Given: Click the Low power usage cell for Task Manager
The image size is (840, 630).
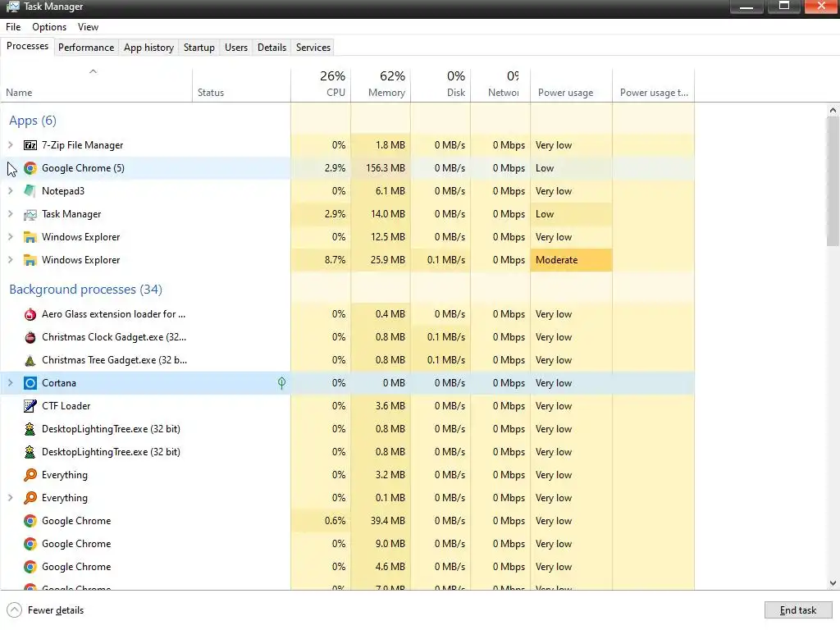Looking at the screenshot, I should (571, 214).
